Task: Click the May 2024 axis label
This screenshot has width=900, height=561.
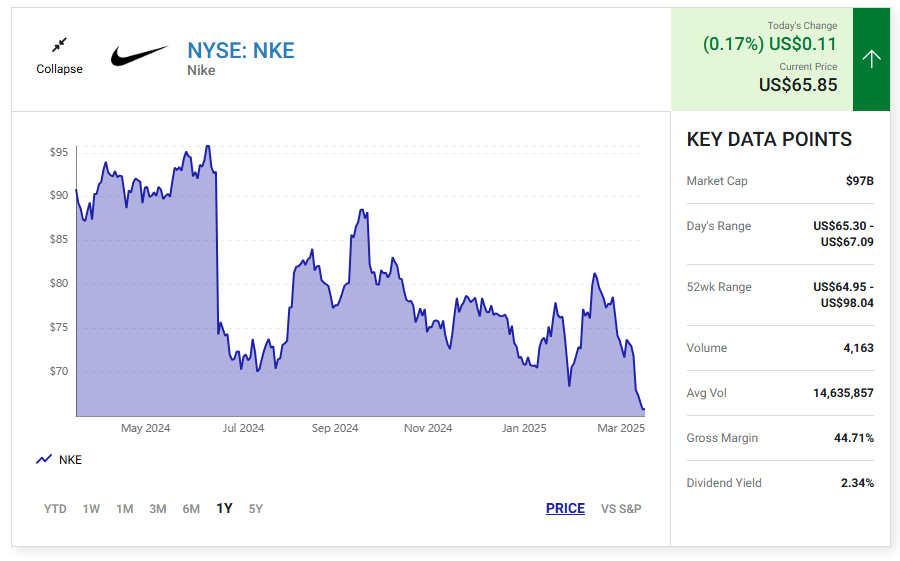Action: [145, 428]
